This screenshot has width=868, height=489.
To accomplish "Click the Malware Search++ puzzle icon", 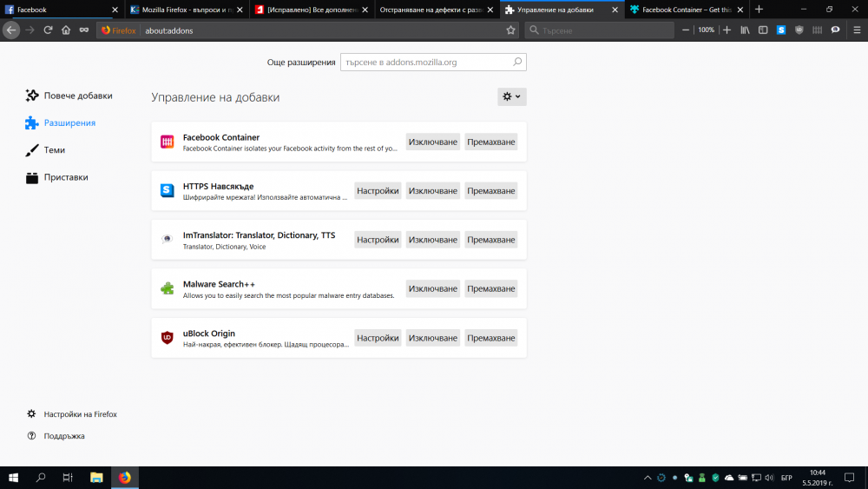I will 168,288.
